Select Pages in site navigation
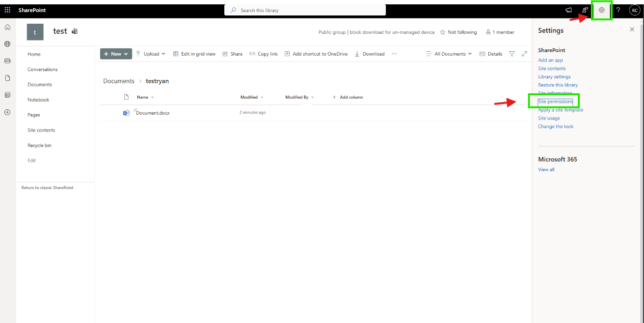 click(x=34, y=115)
